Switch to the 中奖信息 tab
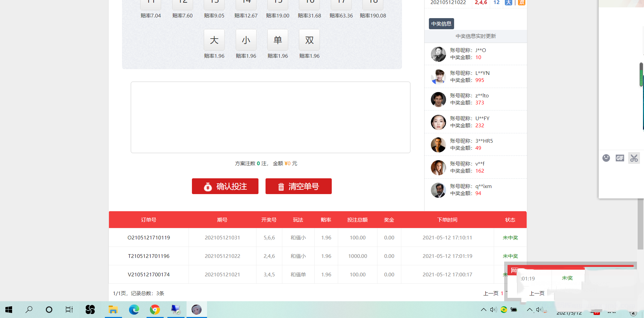The image size is (644, 318). click(x=441, y=24)
